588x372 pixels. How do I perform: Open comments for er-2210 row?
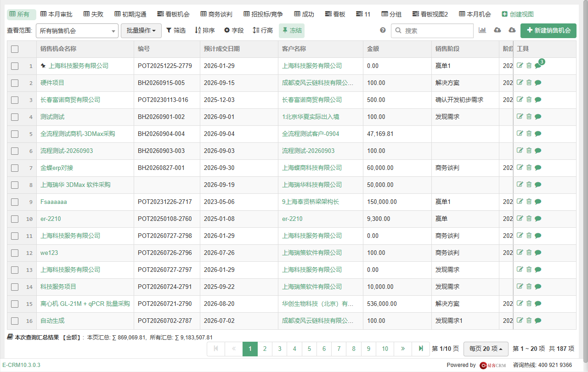538,219
